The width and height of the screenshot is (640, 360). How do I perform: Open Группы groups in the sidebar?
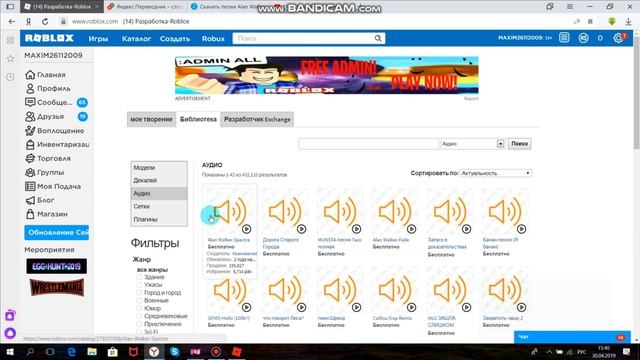pyautogui.click(x=44, y=172)
